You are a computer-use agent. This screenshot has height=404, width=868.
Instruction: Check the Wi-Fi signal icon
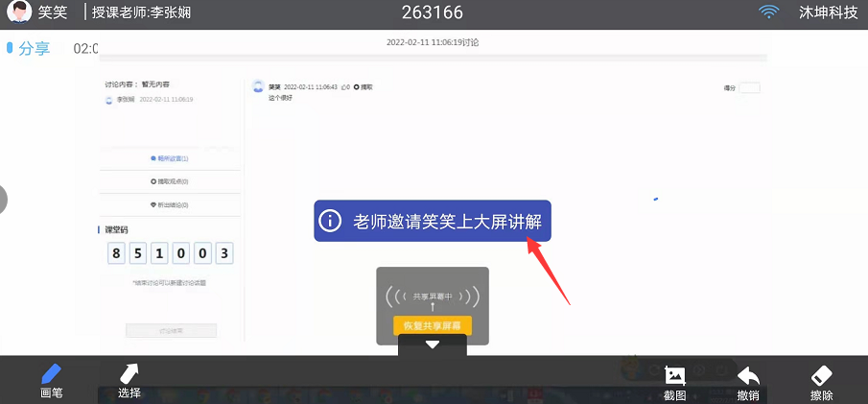[x=768, y=12]
